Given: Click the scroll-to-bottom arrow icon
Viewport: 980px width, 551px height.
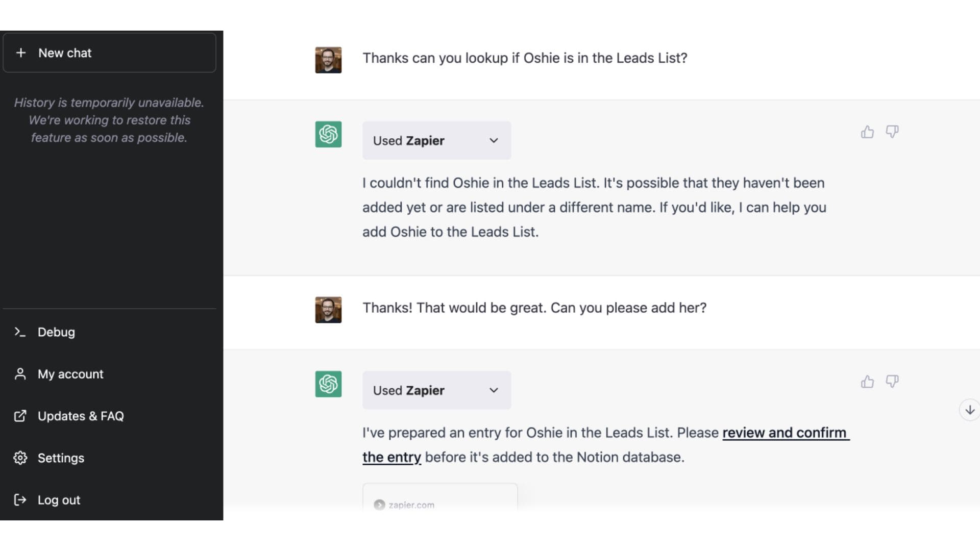Looking at the screenshot, I should [970, 410].
